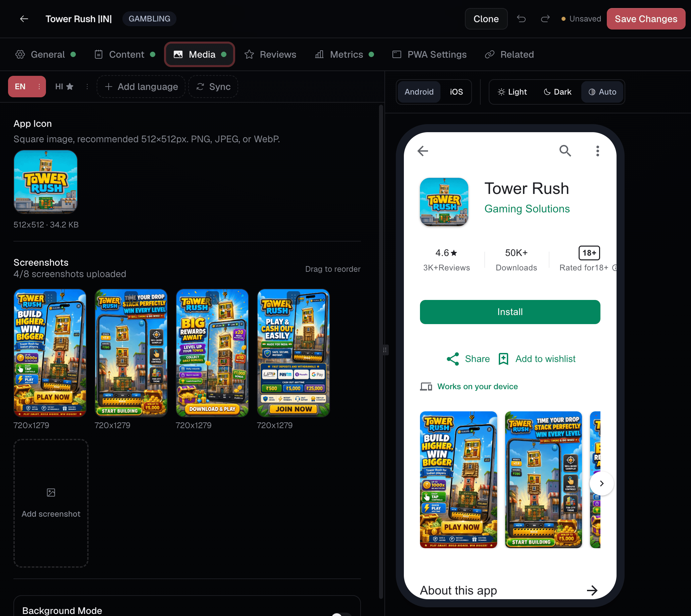Click the Install button in preview
The image size is (691, 616).
coord(510,312)
